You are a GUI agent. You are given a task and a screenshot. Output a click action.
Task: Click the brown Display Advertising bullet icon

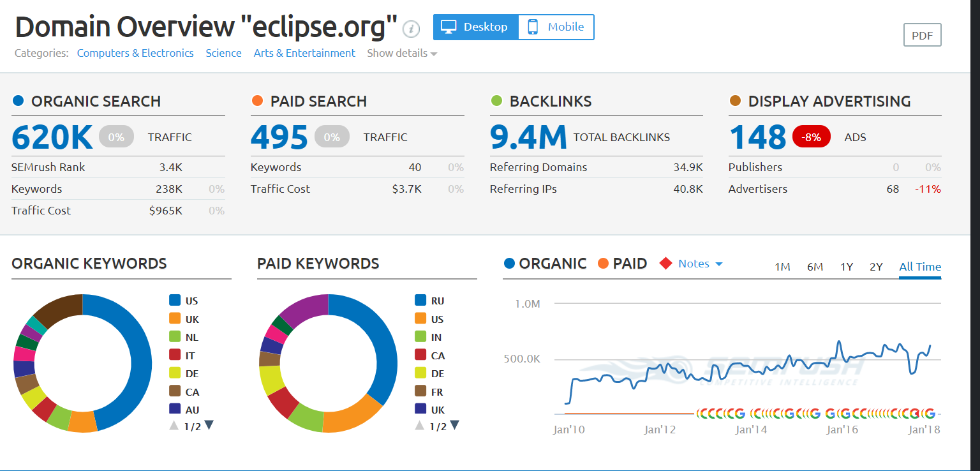(x=735, y=101)
